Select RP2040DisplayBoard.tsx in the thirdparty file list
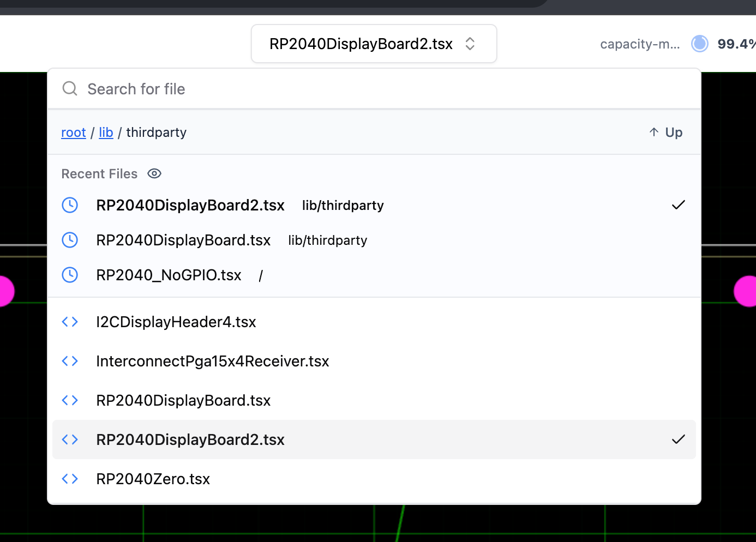756x542 pixels. click(x=374, y=400)
